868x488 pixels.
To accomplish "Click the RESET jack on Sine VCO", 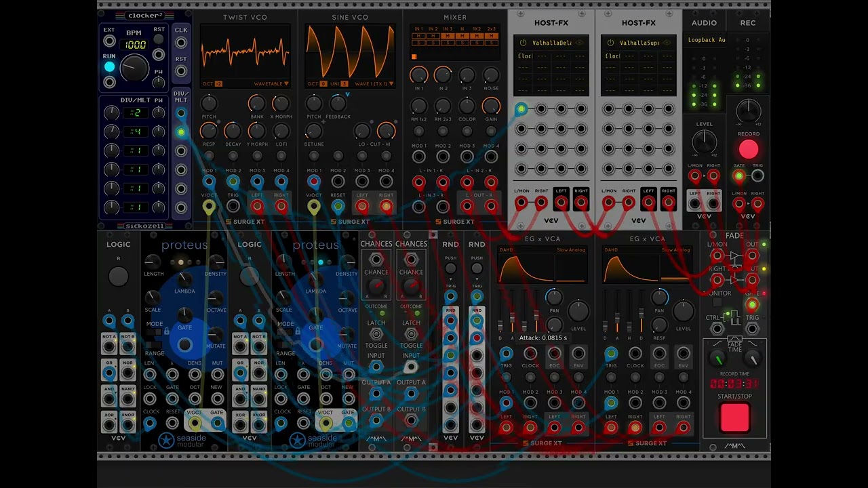I will pos(338,206).
